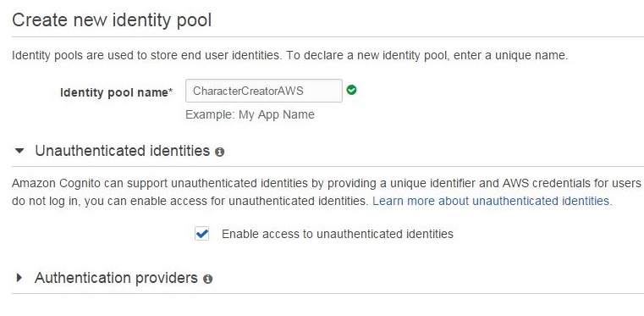Open Learn more about unauthenticated identities link
This screenshot has width=644, height=316.
(x=492, y=201)
